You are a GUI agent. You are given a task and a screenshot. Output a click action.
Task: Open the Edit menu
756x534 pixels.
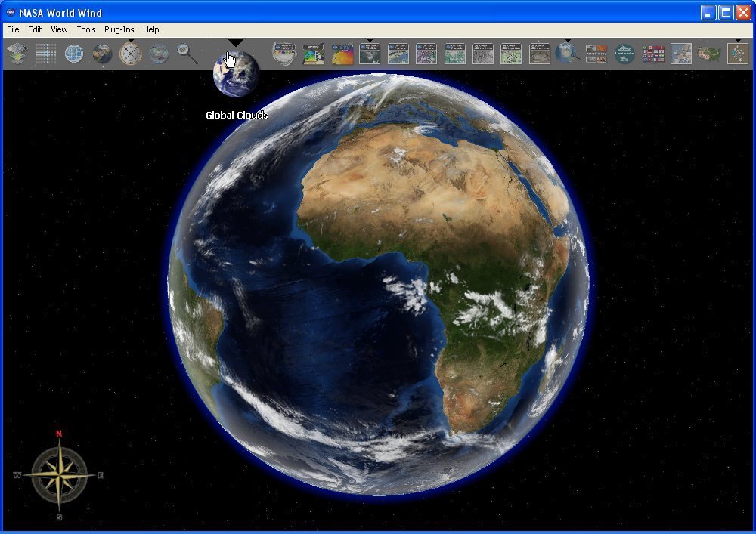35,29
